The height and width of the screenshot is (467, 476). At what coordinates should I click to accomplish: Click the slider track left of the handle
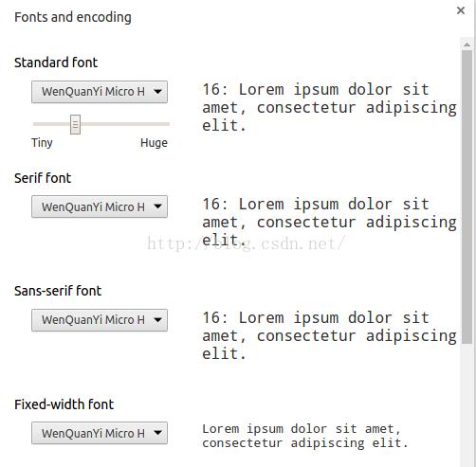coord(51,124)
